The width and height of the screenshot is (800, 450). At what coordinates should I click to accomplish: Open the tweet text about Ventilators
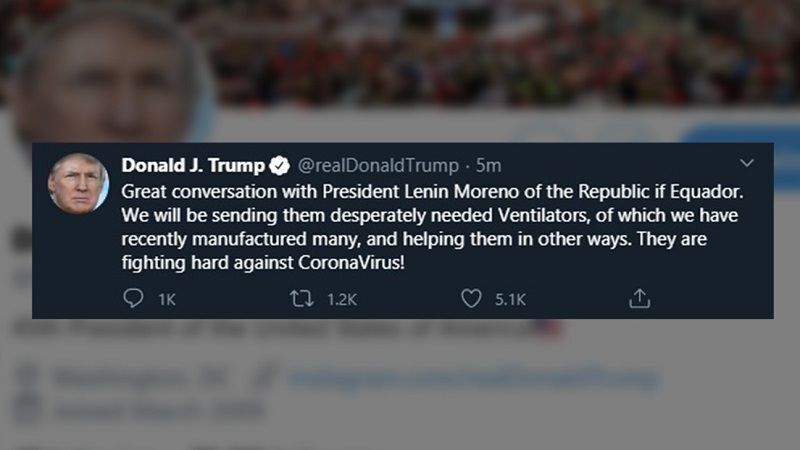pyautogui.click(x=432, y=227)
